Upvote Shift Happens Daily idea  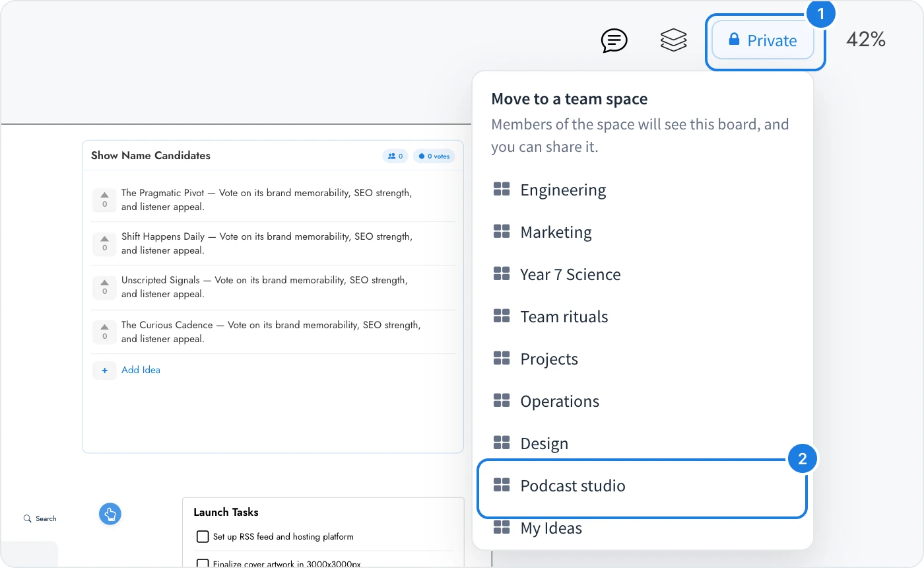coord(104,243)
